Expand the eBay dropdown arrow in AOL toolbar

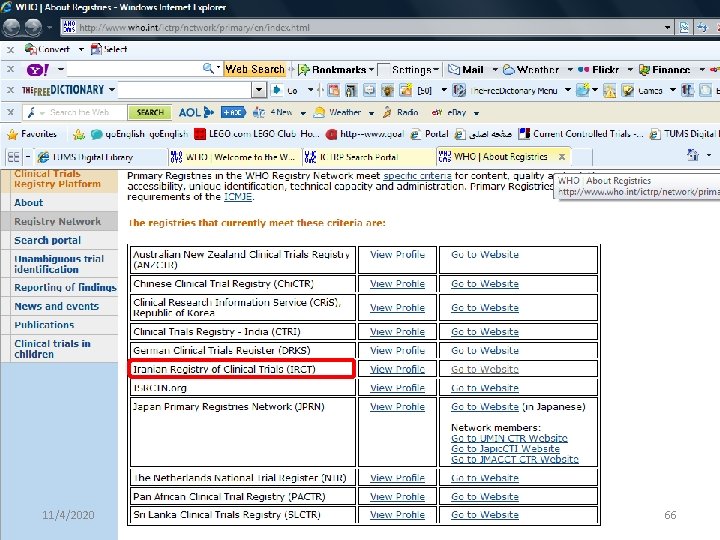coord(476,113)
